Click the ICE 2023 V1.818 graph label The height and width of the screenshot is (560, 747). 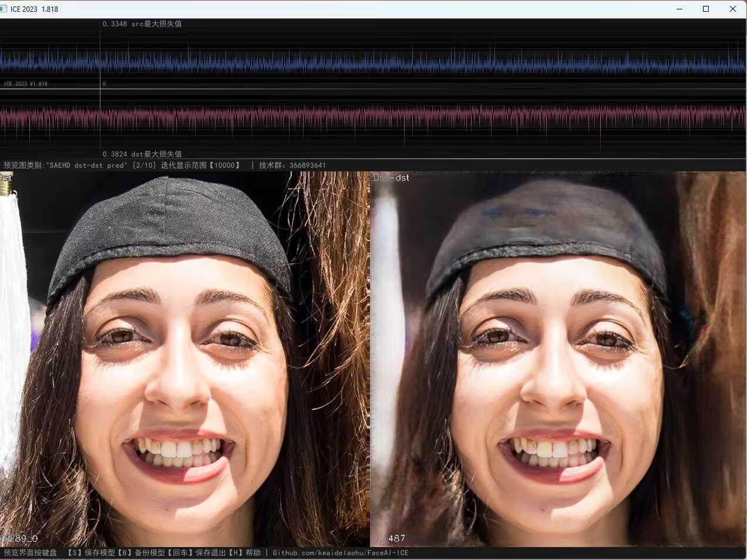[x=26, y=84]
